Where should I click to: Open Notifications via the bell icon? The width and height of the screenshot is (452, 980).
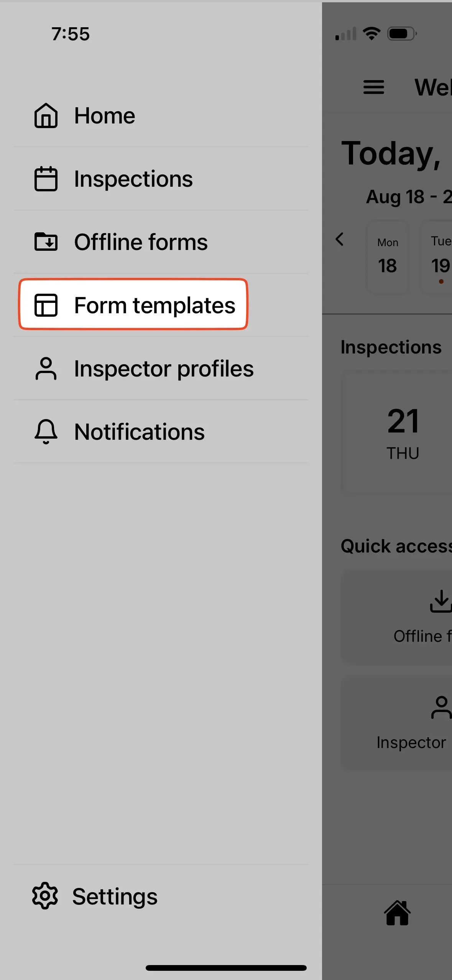[45, 431]
